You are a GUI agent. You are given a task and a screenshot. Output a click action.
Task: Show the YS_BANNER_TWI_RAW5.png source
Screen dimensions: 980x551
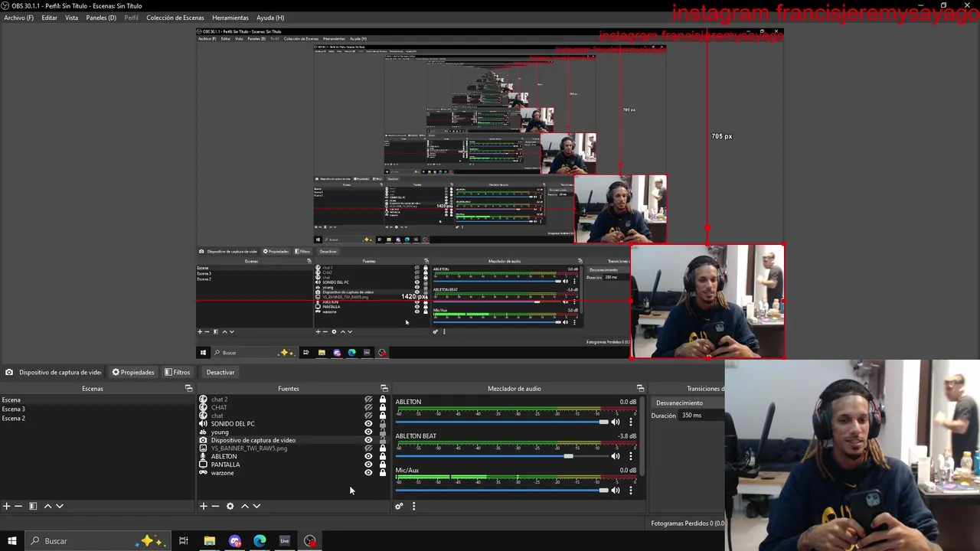[368, 448]
